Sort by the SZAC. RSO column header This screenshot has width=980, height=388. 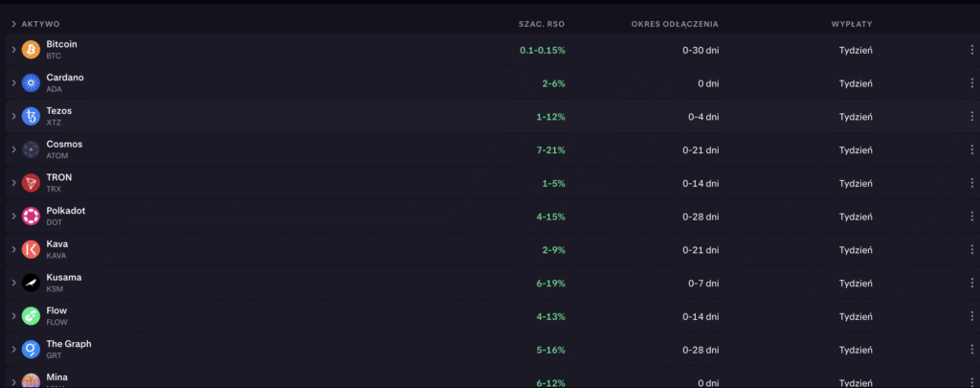pyautogui.click(x=542, y=23)
